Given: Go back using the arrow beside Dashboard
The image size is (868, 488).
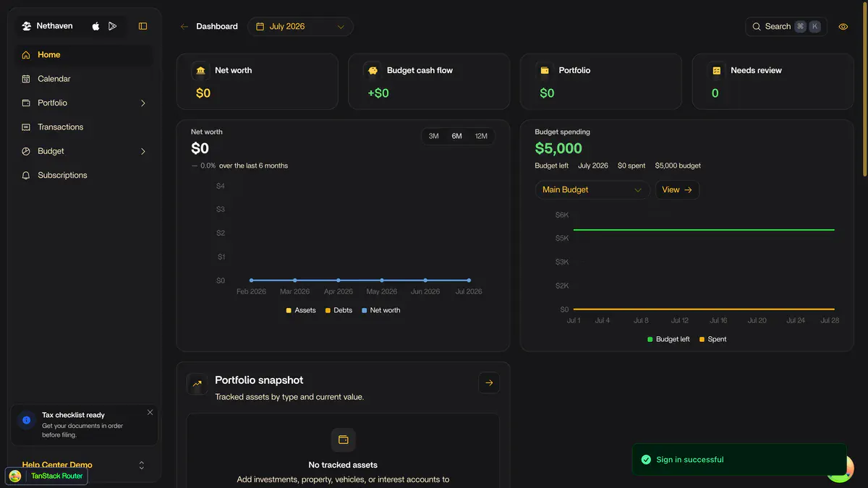Looking at the screenshot, I should tap(184, 26).
